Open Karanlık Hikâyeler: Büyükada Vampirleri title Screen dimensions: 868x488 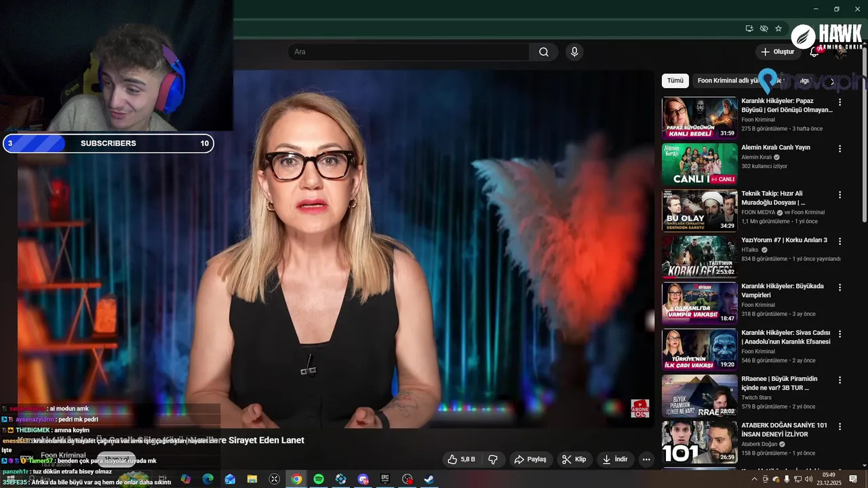coord(783,291)
